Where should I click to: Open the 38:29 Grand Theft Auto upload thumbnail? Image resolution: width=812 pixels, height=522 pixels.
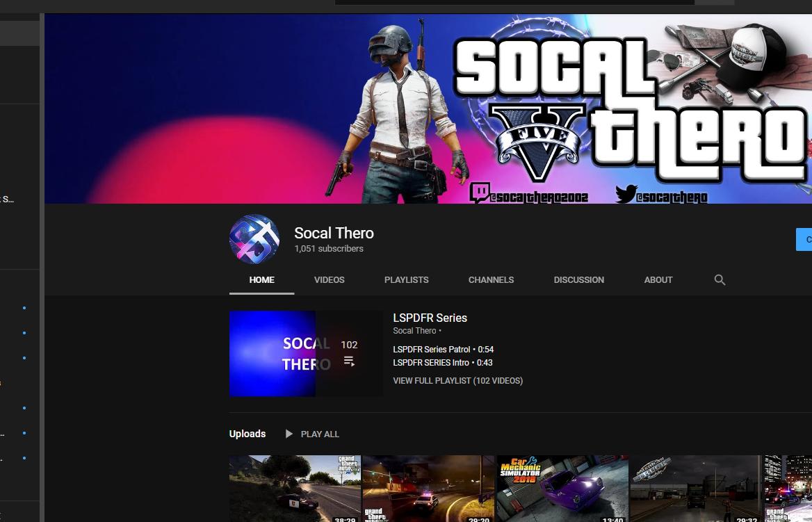[x=295, y=489]
